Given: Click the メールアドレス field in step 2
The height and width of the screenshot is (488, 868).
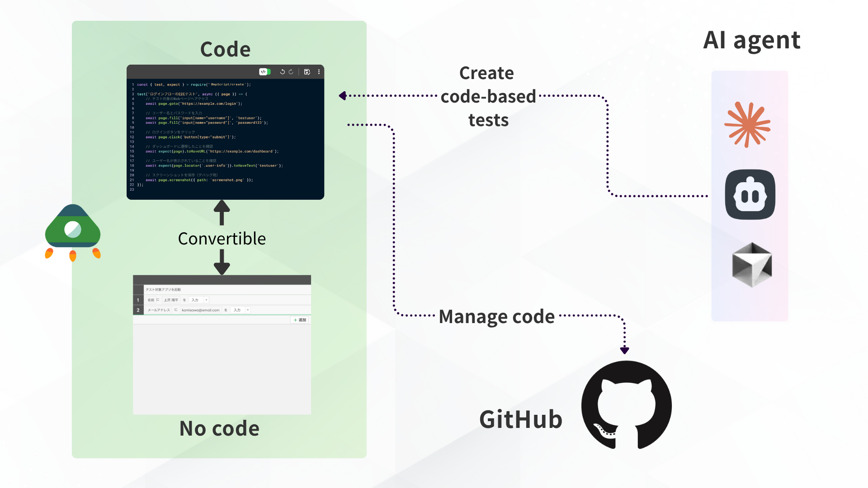Looking at the screenshot, I should pyautogui.click(x=159, y=310).
